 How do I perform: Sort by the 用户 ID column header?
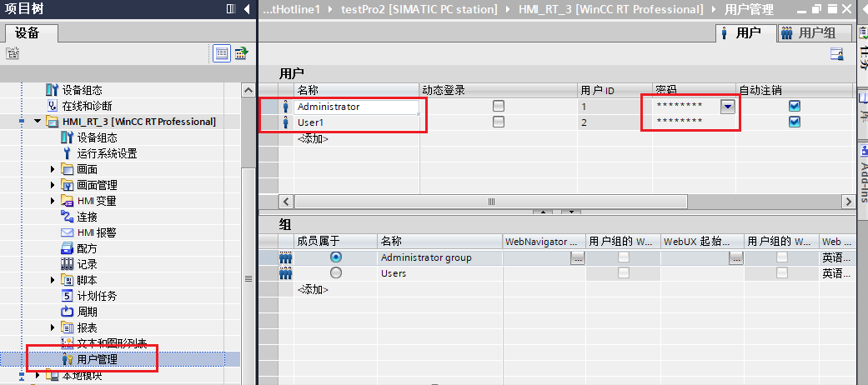[x=615, y=90]
